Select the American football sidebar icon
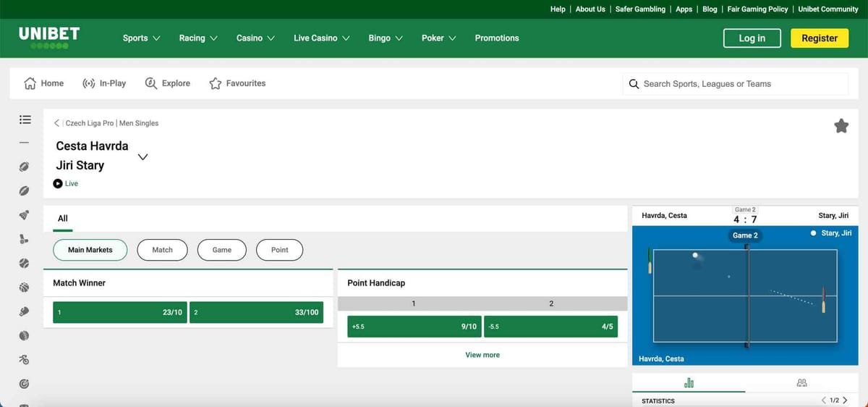868x407 pixels. [25, 167]
